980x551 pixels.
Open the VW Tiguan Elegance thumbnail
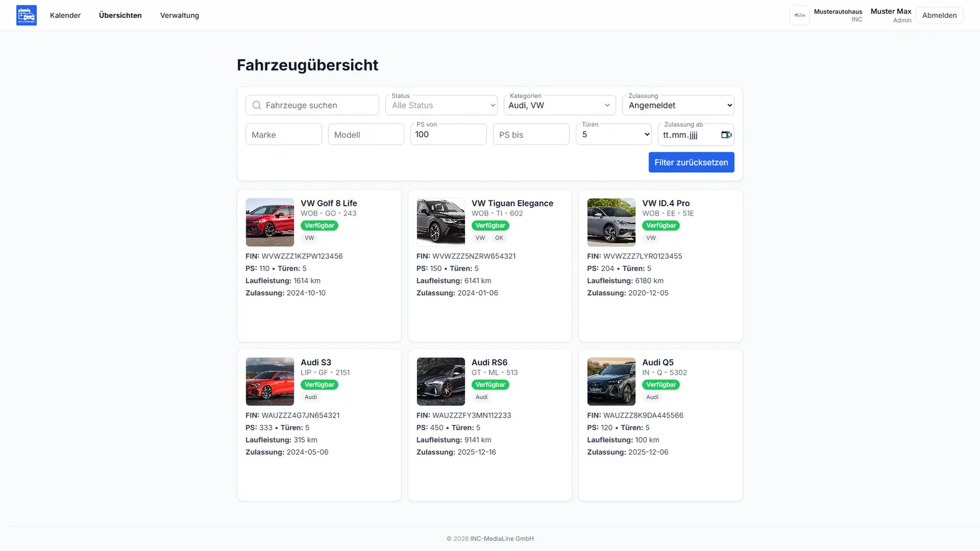(441, 222)
